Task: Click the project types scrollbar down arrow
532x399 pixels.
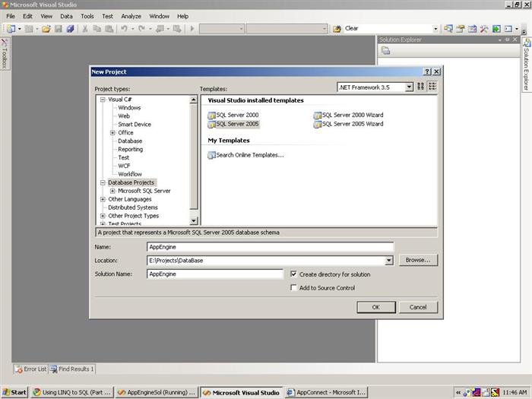Action: click(193, 221)
